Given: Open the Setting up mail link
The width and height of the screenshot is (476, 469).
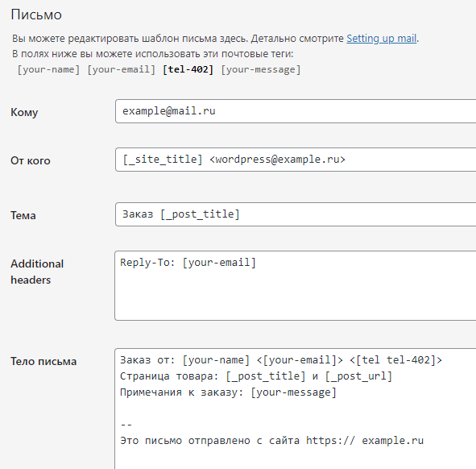Looking at the screenshot, I should (381, 39).
